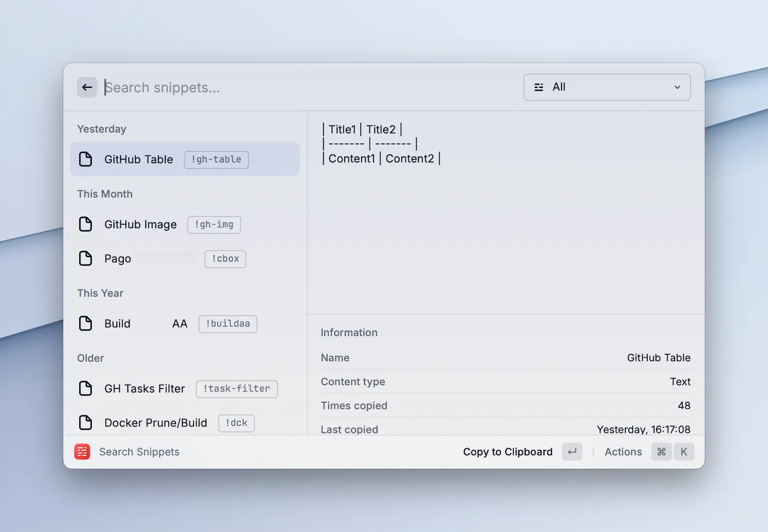
Task: Select the GH Tasks Filter snippet
Action: click(145, 388)
